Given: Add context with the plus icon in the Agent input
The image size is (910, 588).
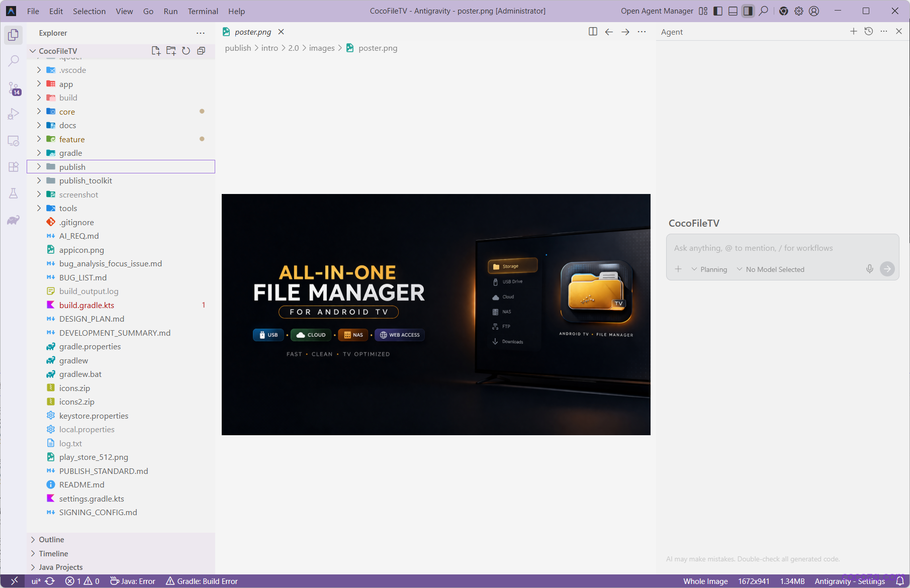Looking at the screenshot, I should coord(678,269).
